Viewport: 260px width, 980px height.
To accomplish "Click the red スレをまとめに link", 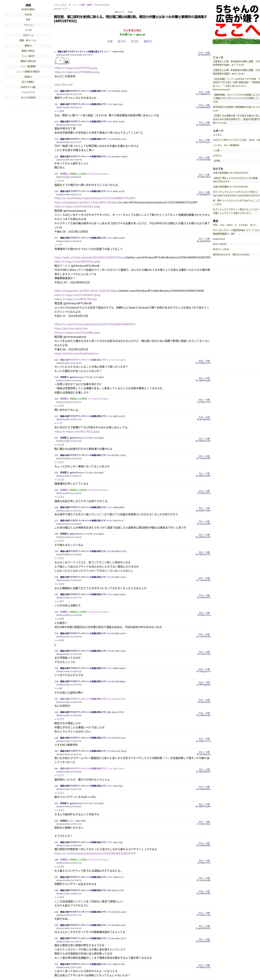I will [132, 30].
